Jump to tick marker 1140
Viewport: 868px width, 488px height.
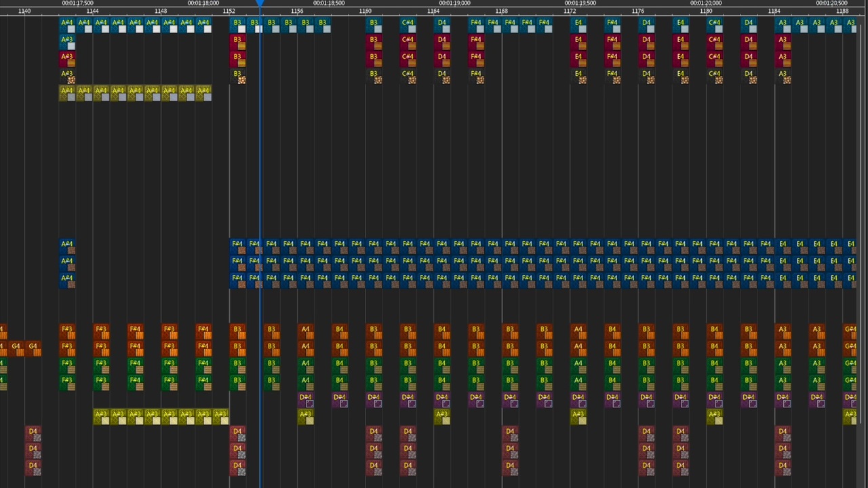tap(24, 11)
